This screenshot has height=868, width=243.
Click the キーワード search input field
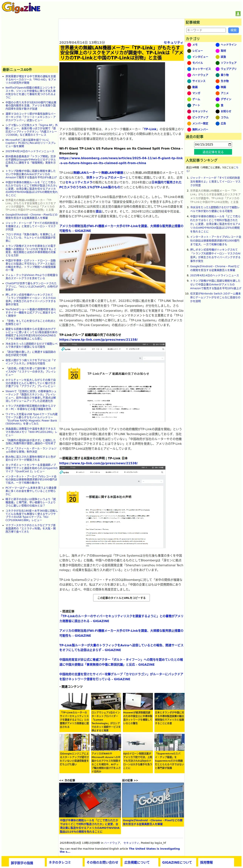coord(206,30)
